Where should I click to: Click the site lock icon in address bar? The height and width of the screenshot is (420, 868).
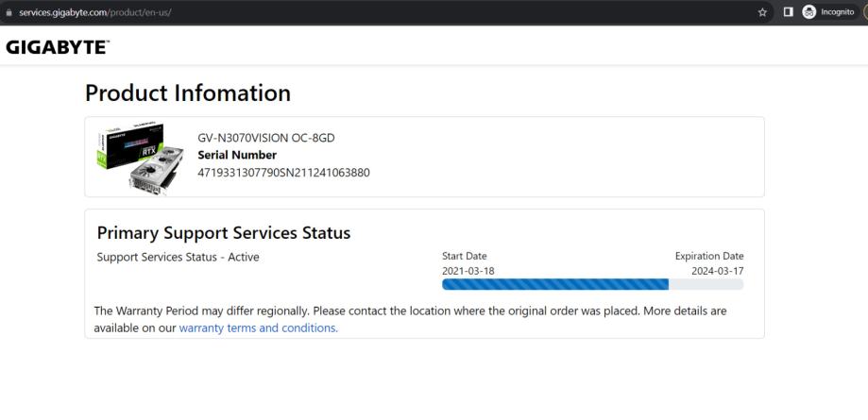9,11
